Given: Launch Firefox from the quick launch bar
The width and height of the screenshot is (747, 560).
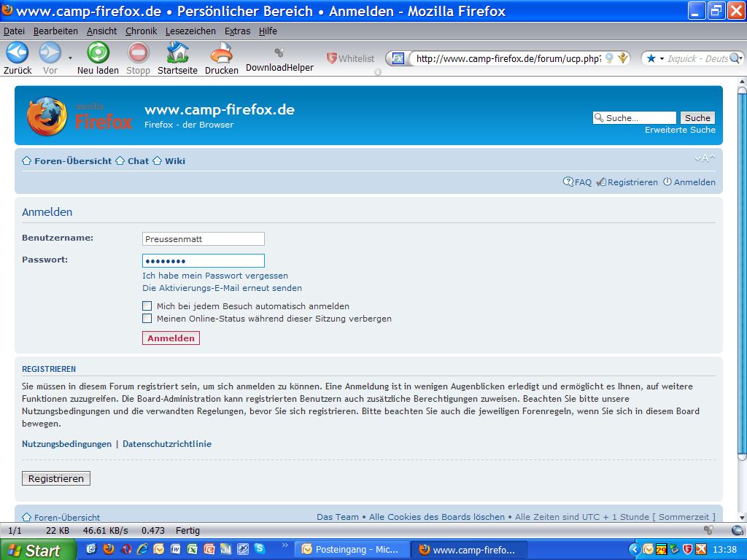Looking at the screenshot, I should (109, 549).
